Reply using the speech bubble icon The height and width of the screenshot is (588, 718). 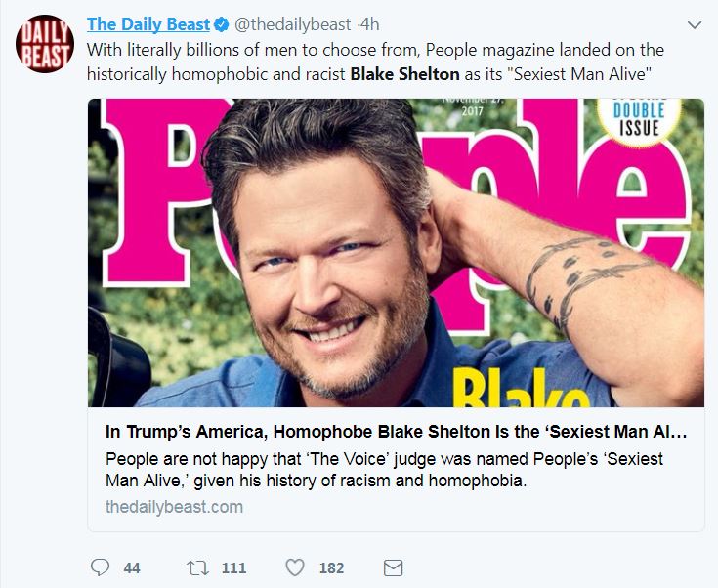pyautogui.click(x=100, y=567)
